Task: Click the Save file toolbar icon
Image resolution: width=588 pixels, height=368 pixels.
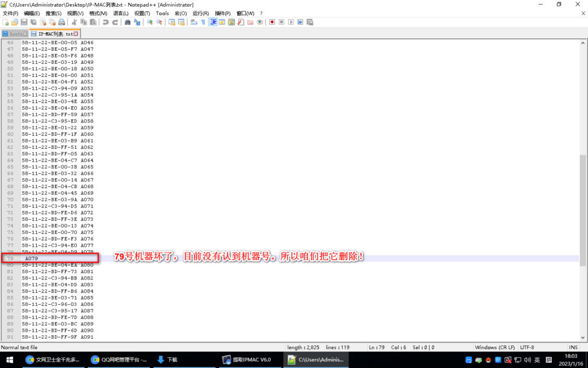Action: click(x=24, y=22)
